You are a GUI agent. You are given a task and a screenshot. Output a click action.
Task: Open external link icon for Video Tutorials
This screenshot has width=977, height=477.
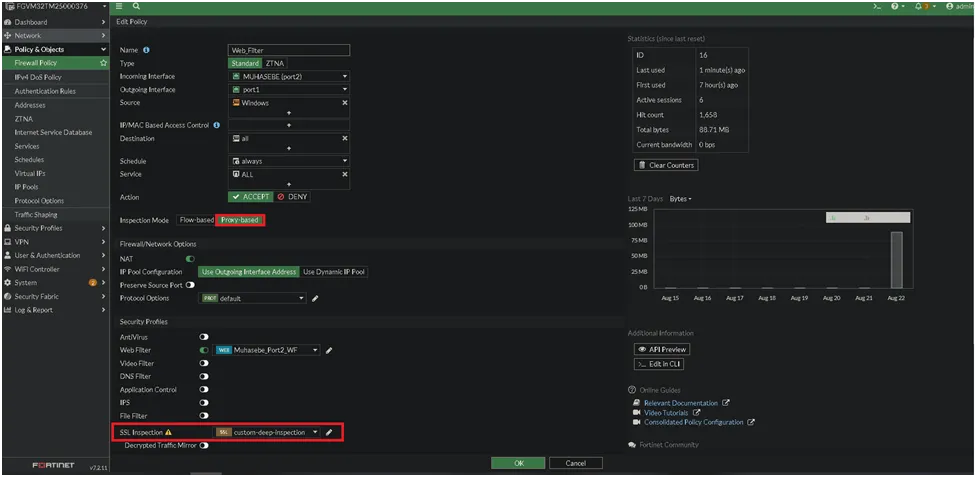[697, 412]
